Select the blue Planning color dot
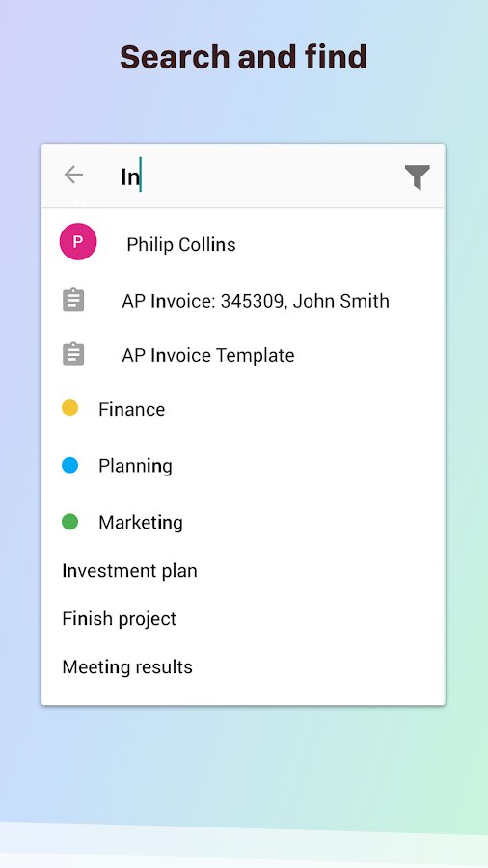 coord(69,465)
